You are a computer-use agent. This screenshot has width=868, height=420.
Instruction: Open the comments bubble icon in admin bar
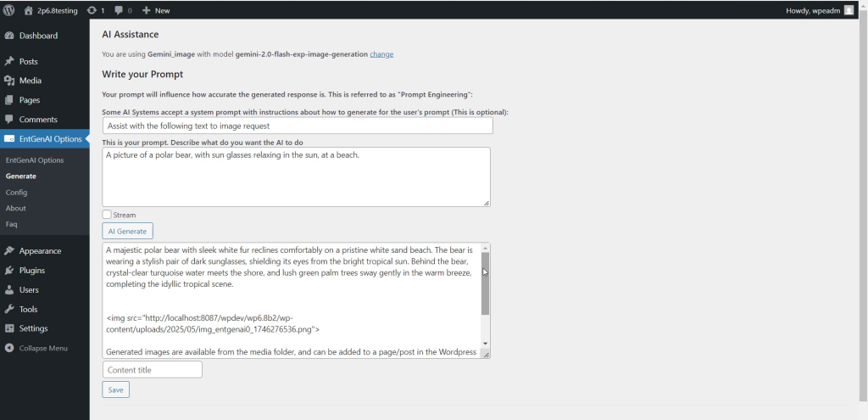click(119, 10)
